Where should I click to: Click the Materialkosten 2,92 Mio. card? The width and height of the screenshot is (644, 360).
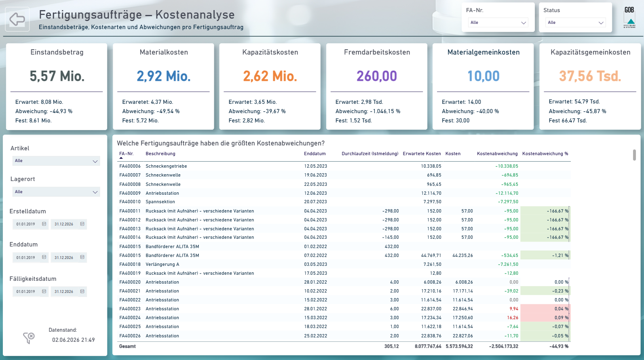(x=163, y=86)
